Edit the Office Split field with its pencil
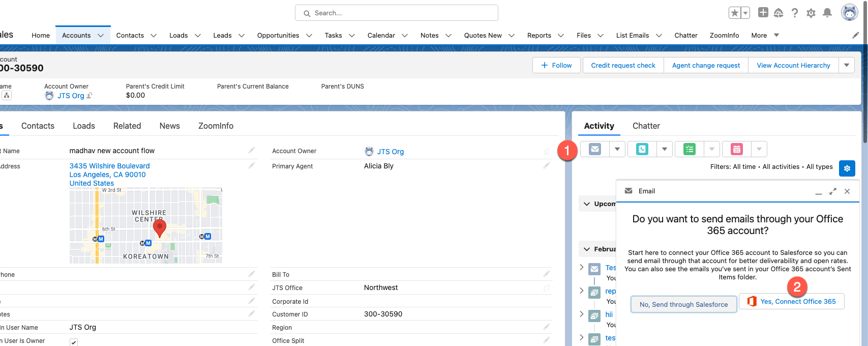Screen dimensions: 868x346 (x=547, y=340)
